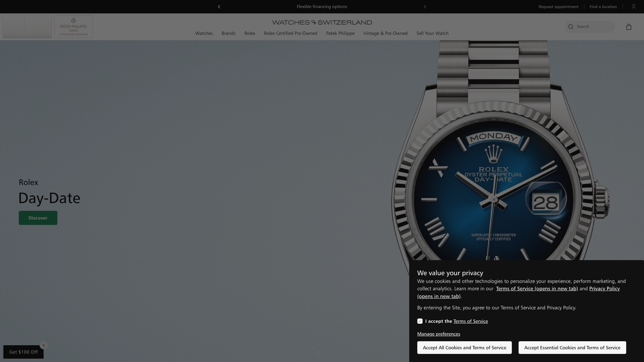
Task: Open the shopping bag
Action: pyautogui.click(x=629, y=27)
